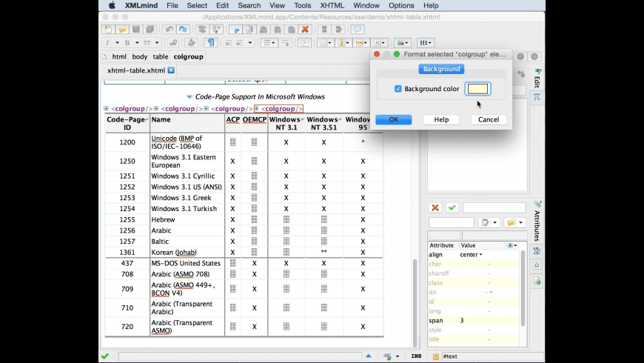Screen dimensions: 644x363
Task: Click the red X cancel attribute icon
Action: coord(435,207)
